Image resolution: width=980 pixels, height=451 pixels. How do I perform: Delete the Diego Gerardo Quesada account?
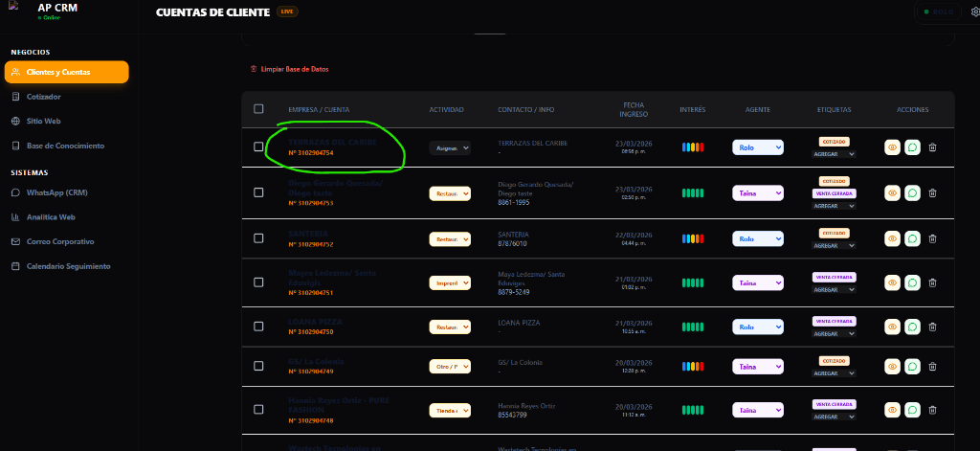pyautogui.click(x=933, y=192)
